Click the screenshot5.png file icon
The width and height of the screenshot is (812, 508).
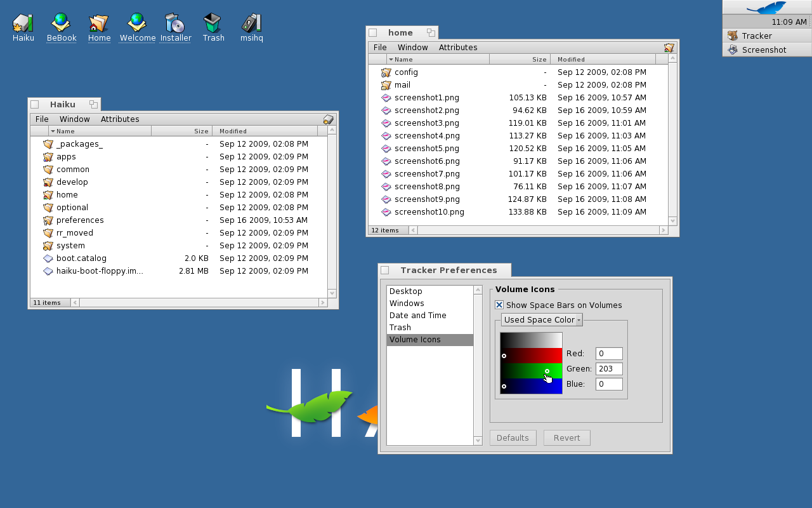tap(386, 149)
